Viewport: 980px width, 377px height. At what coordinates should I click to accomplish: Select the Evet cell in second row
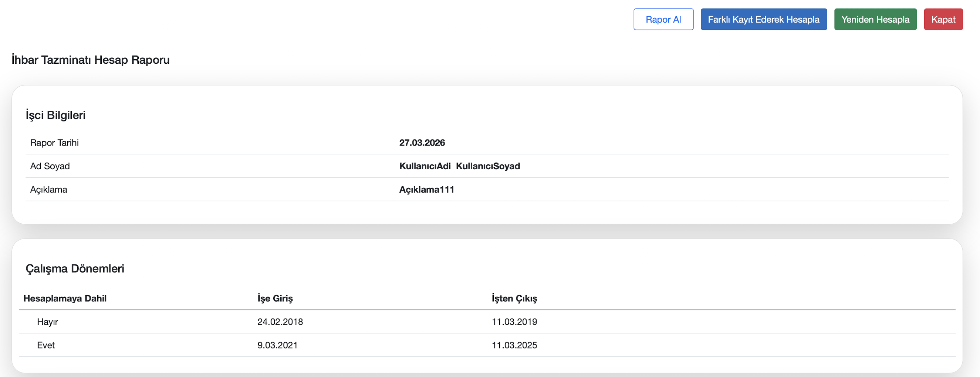(46, 345)
